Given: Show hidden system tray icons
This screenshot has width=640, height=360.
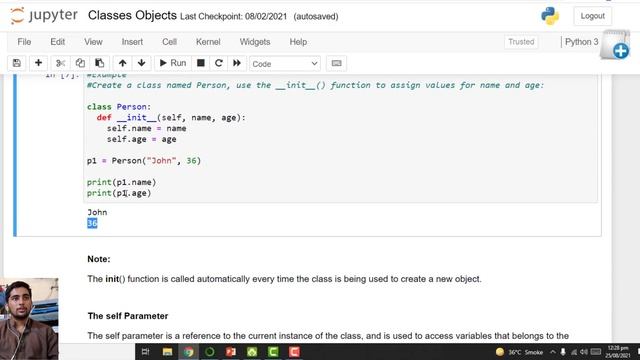Looking at the screenshot, I should click(553, 352).
